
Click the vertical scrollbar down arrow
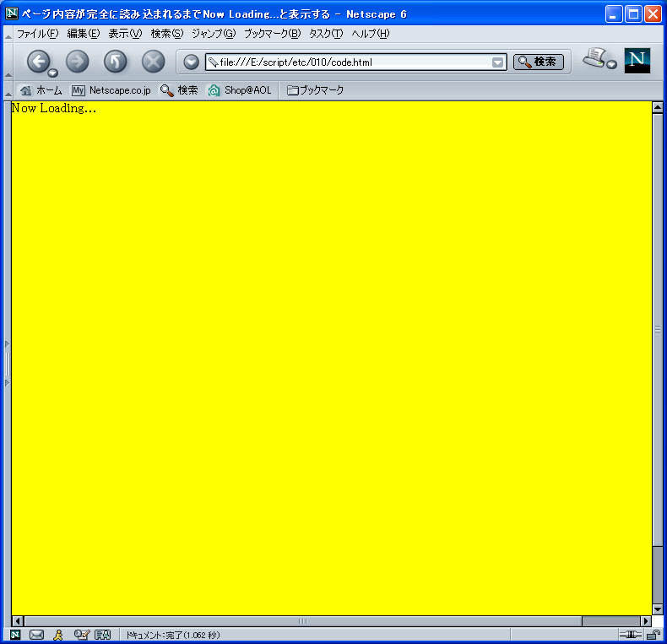[657, 609]
